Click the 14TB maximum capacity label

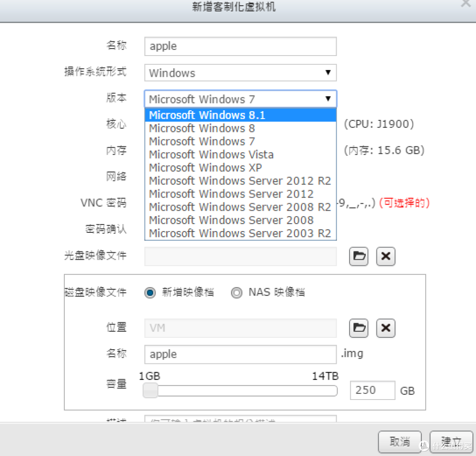[325, 376]
